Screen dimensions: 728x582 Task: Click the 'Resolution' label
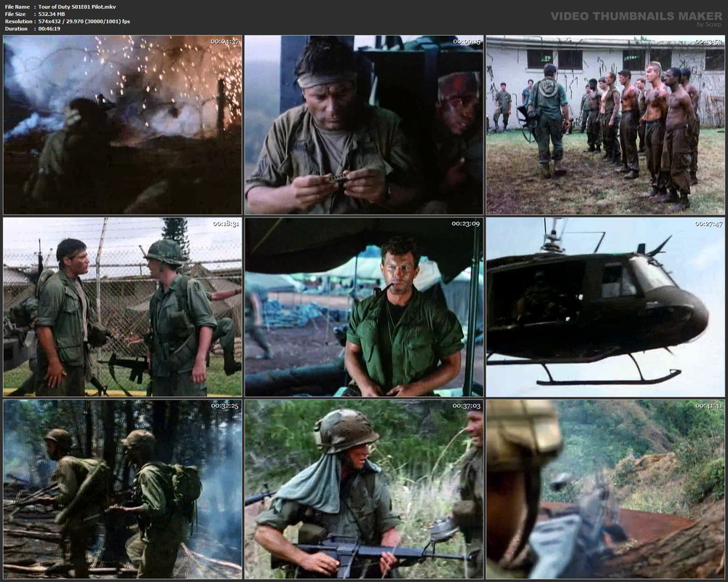19,21
